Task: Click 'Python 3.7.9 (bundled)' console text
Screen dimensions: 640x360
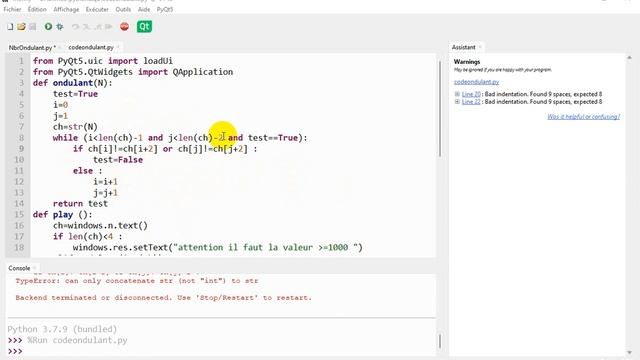Action: [62, 329]
